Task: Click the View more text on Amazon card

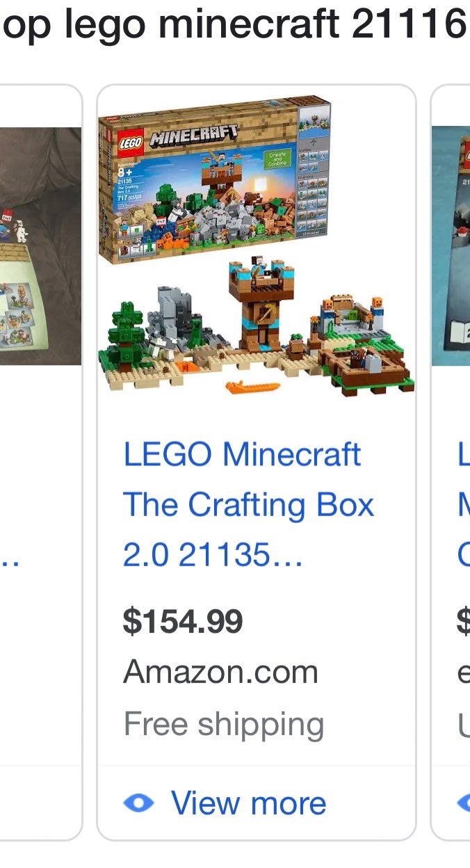Action: (249, 803)
